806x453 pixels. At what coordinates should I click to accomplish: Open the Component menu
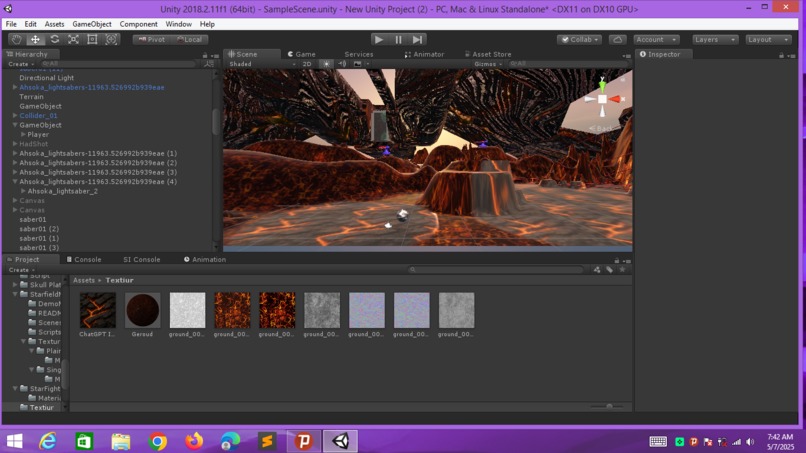[138, 24]
